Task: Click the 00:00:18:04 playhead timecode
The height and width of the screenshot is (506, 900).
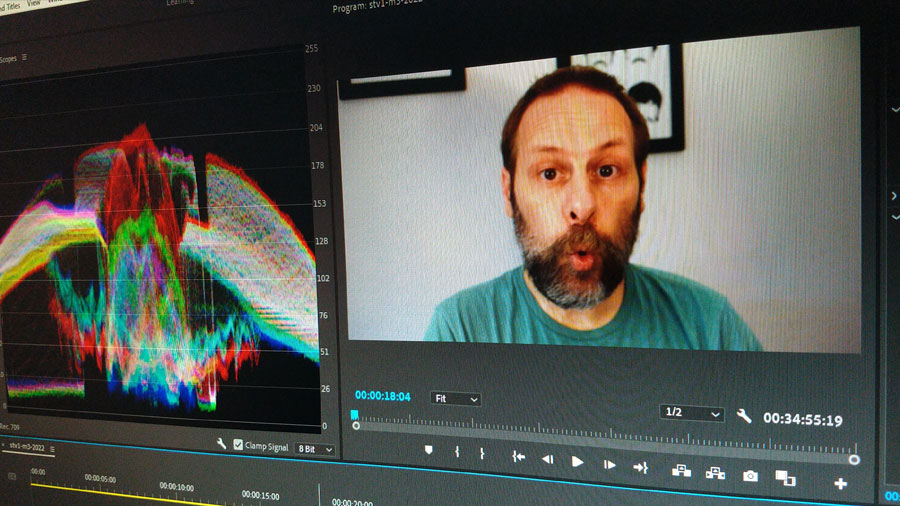Action: 383,396
